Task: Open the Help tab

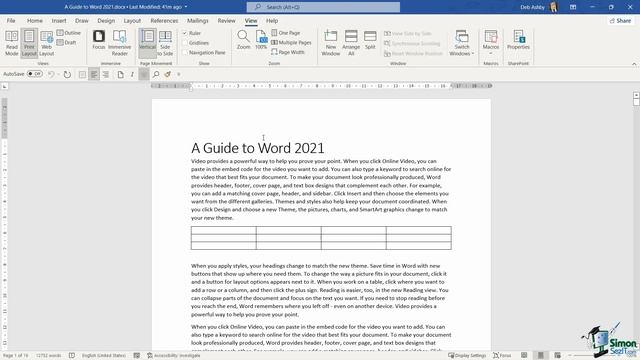Action: point(272,20)
